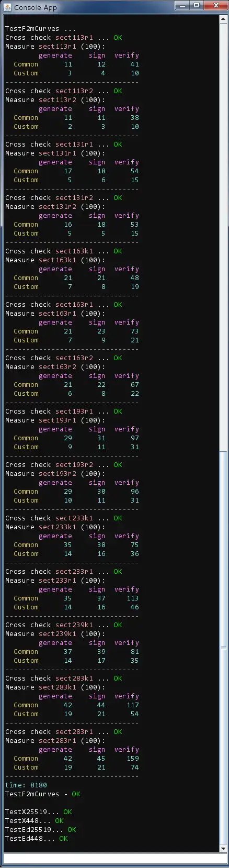Click sign value 44 in sect283k1 Common row
The image size is (229, 868).
(x=101, y=705)
